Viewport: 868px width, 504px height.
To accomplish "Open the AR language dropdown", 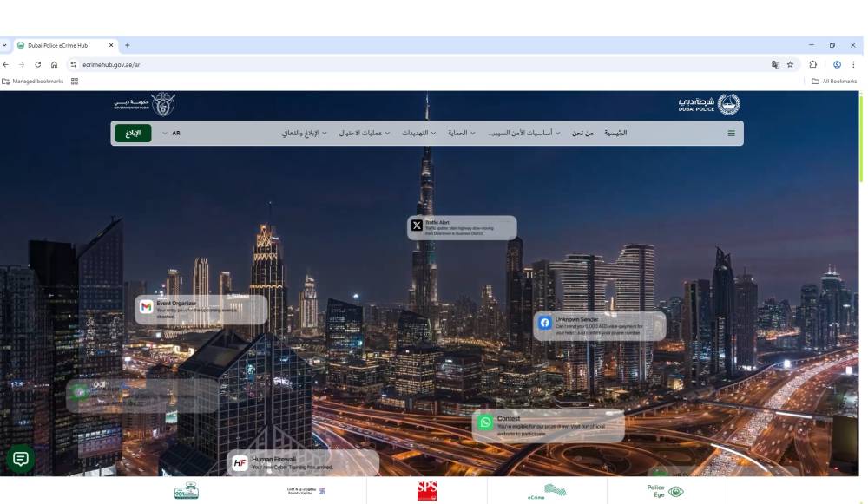I will pos(171,133).
